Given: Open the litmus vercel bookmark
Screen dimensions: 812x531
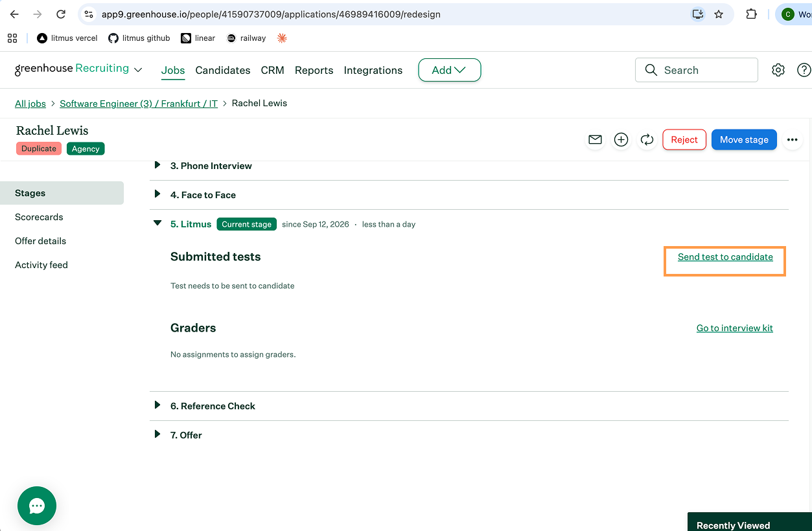Looking at the screenshot, I should coord(67,38).
